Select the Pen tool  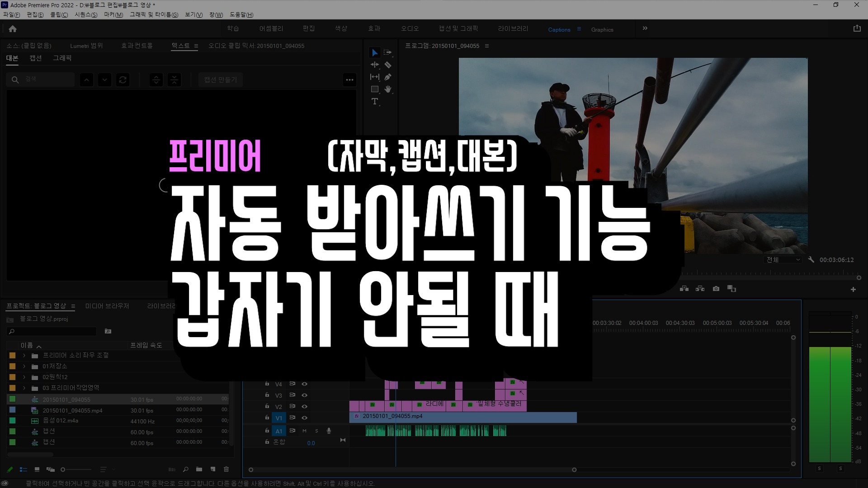388,77
